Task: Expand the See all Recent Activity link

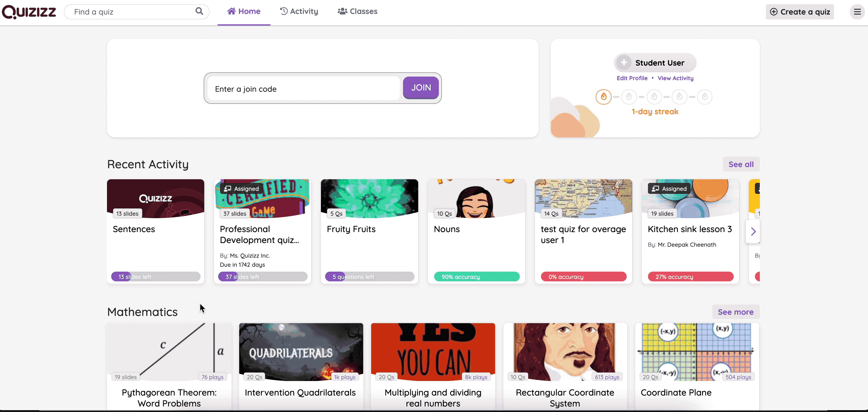Action: (x=741, y=164)
